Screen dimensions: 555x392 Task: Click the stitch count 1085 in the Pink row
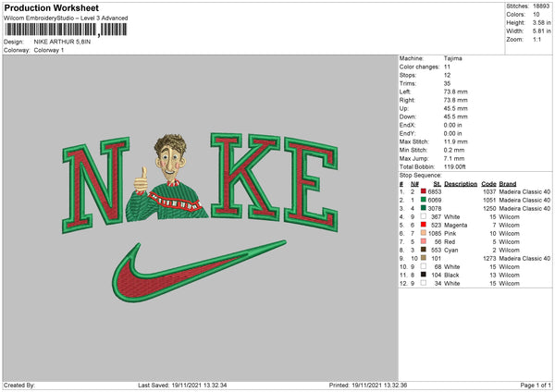coord(435,234)
